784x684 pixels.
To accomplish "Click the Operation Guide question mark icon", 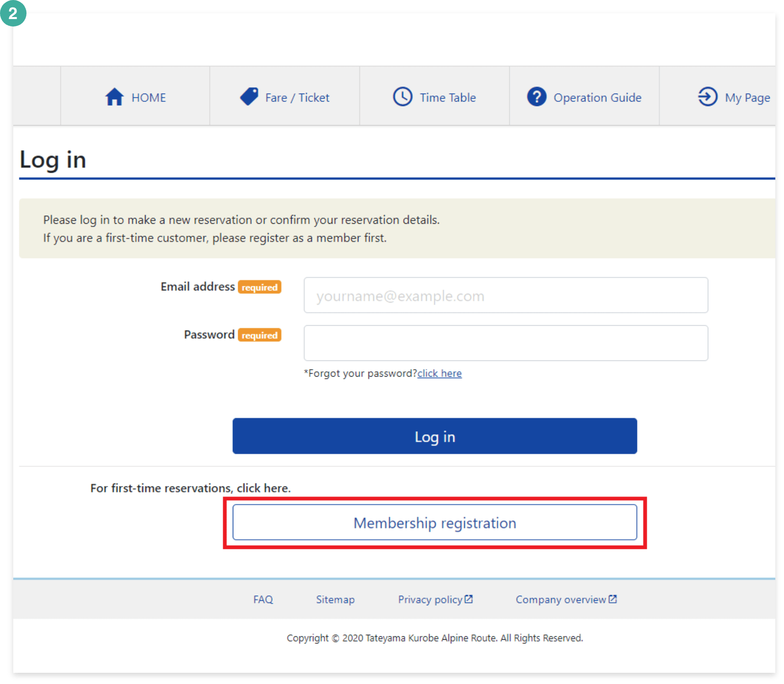I will point(537,97).
